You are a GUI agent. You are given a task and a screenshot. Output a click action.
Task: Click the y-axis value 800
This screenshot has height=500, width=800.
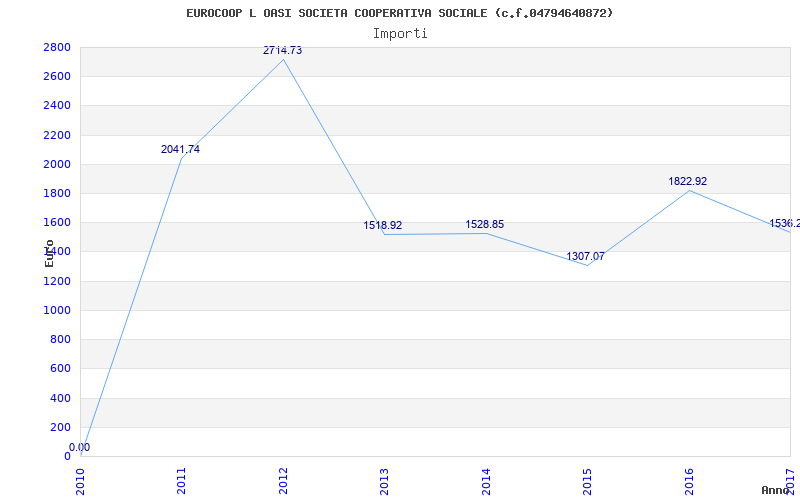(61, 340)
